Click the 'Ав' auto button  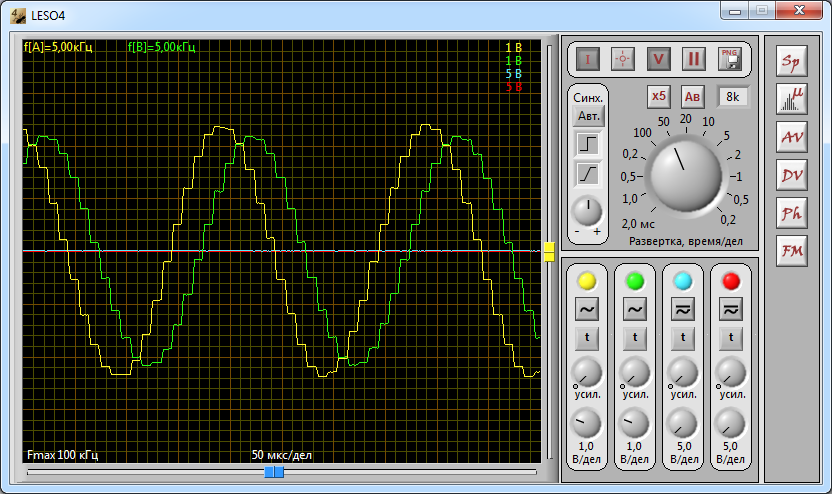pos(692,97)
